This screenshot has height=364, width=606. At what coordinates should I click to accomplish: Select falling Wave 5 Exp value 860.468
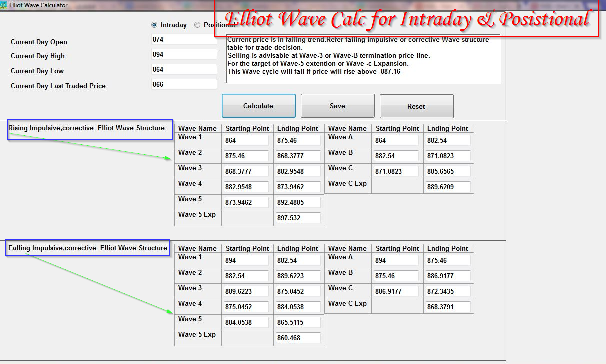[298, 338]
